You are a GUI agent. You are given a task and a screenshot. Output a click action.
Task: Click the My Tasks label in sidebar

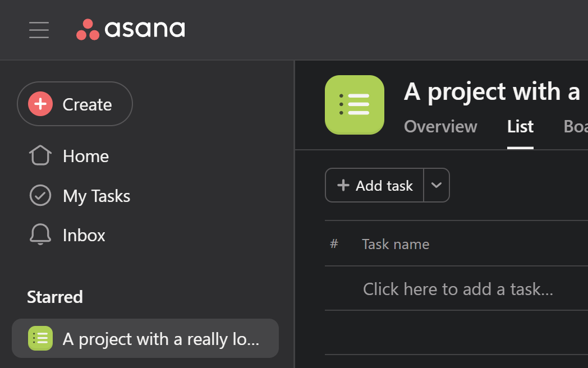pyautogui.click(x=97, y=196)
